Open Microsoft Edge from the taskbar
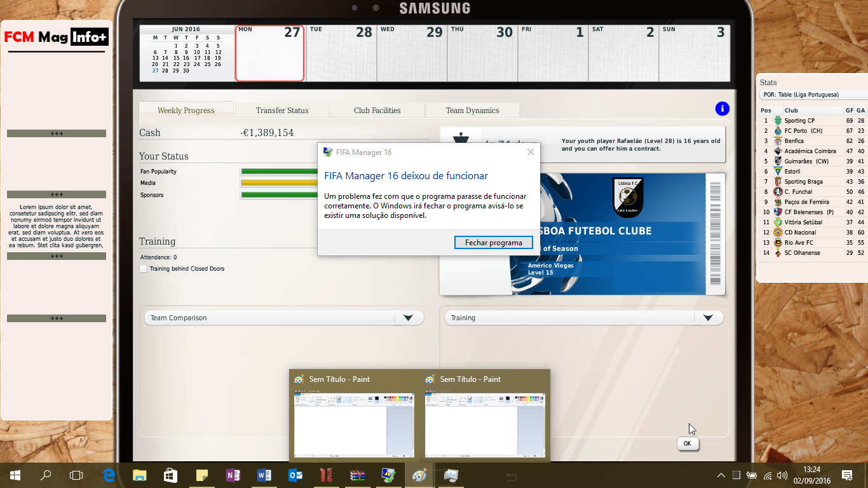The width and height of the screenshot is (868, 488). [109, 475]
